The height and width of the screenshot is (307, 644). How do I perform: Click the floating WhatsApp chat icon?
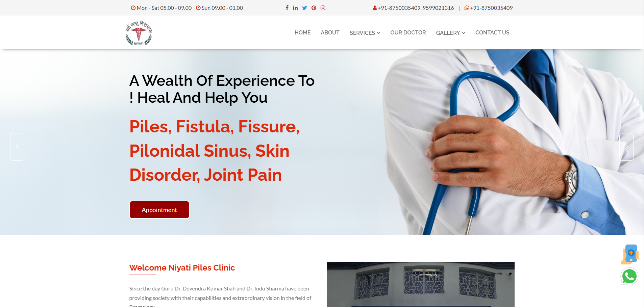pos(629,276)
